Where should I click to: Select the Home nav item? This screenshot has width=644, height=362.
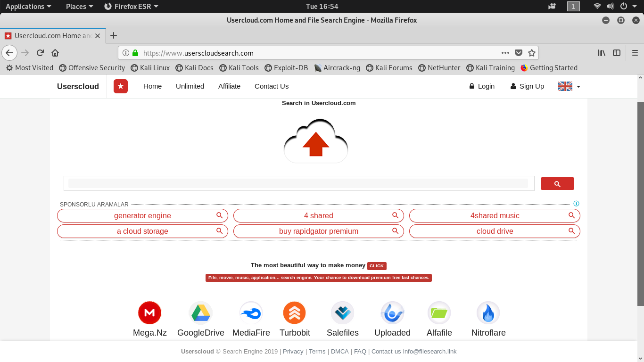click(x=152, y=86)
